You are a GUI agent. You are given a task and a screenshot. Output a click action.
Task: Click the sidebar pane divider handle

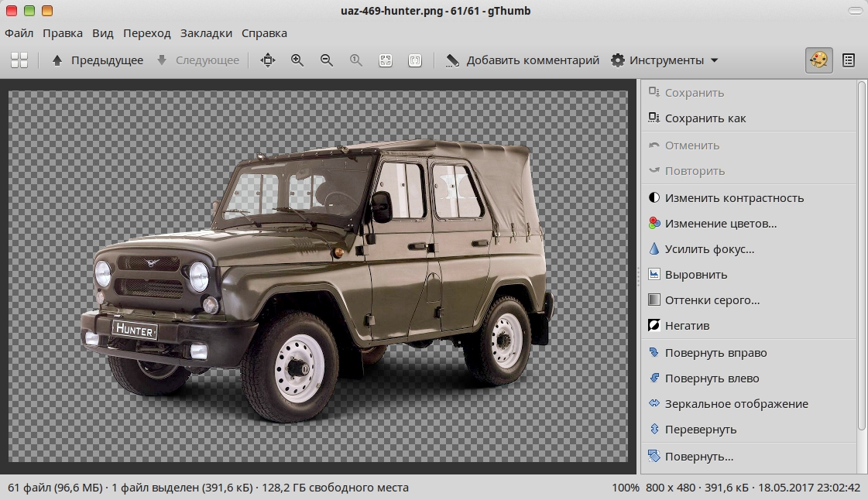[x=638, y=276]
